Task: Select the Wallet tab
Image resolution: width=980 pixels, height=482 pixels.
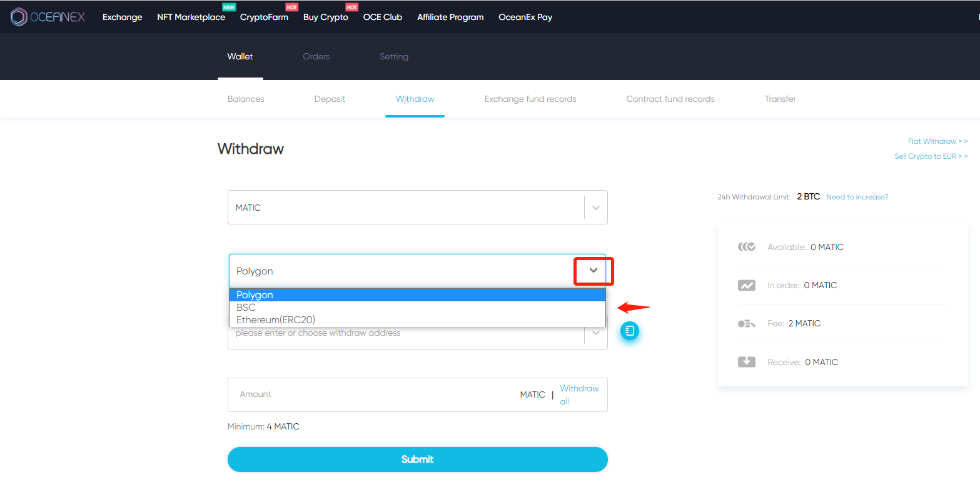Action: tap(240, 56)
